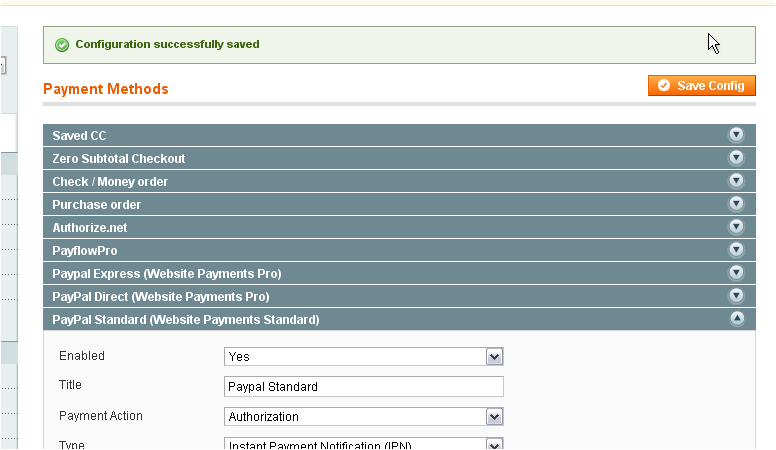
Task: Click the Save Config button
Action: (701, 86)
